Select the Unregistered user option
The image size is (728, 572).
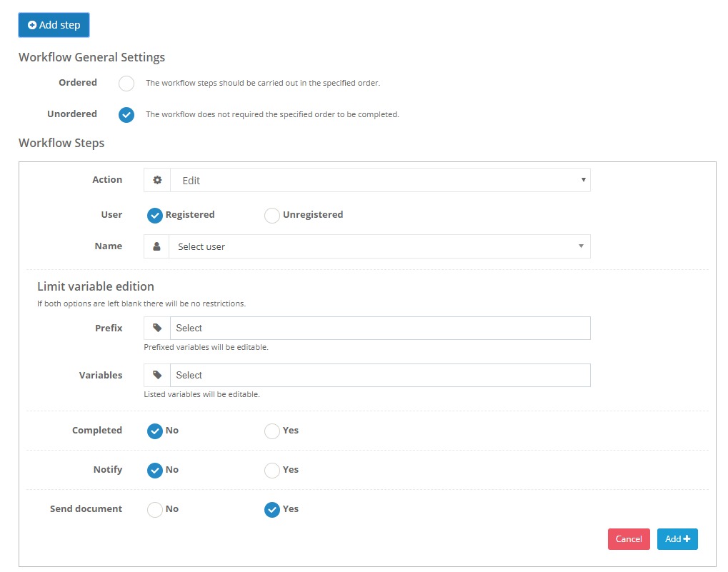271,215
